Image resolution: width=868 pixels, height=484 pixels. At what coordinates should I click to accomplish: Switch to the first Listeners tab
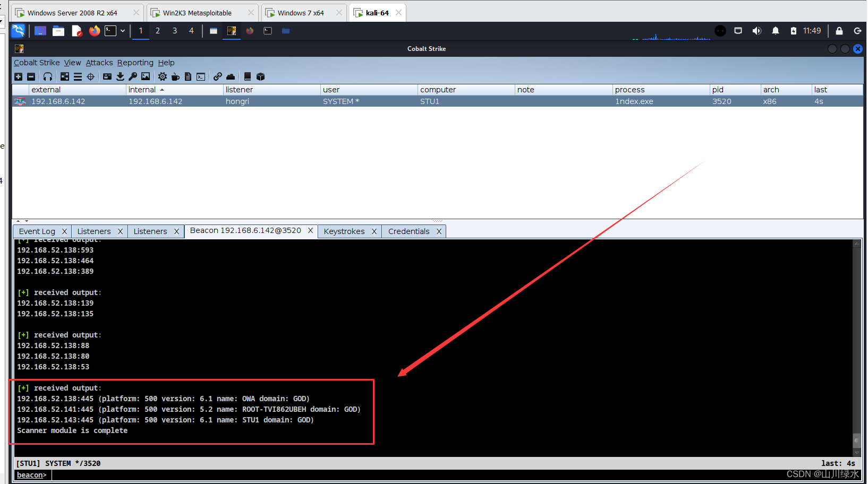click(x=94, y=231)
